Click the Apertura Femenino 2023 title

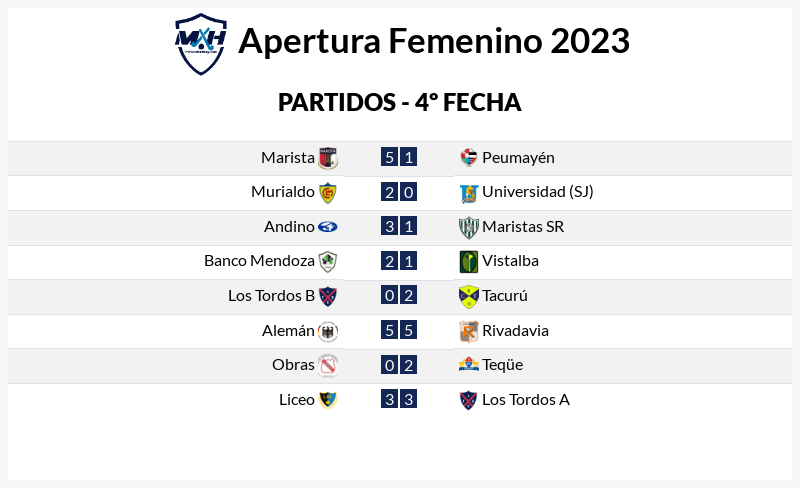point(434,41)
